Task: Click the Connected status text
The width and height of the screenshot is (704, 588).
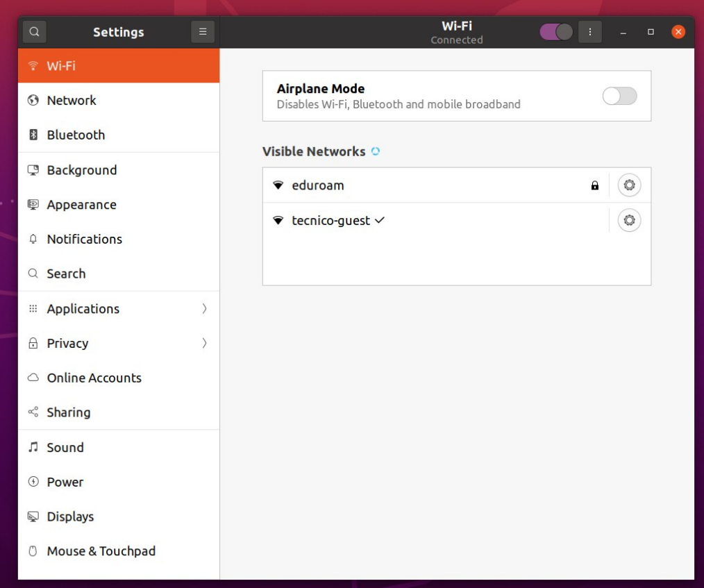Action: point(457,40)
